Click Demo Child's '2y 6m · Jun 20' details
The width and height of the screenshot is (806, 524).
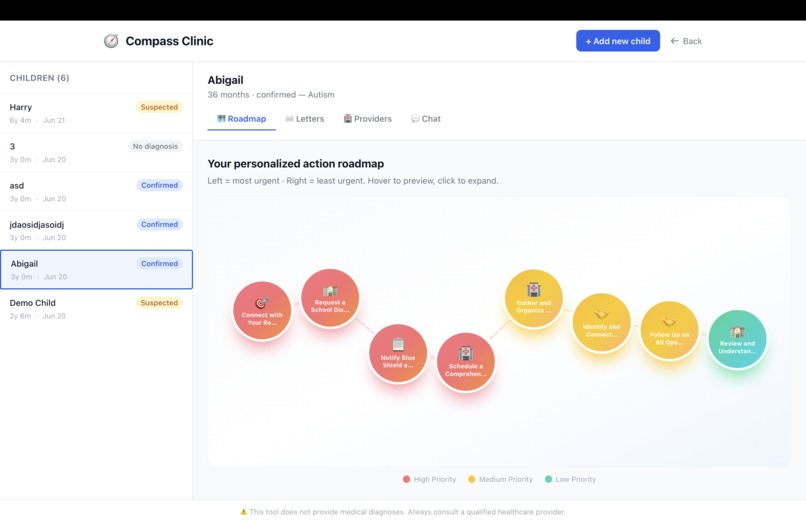pos(38,316)
